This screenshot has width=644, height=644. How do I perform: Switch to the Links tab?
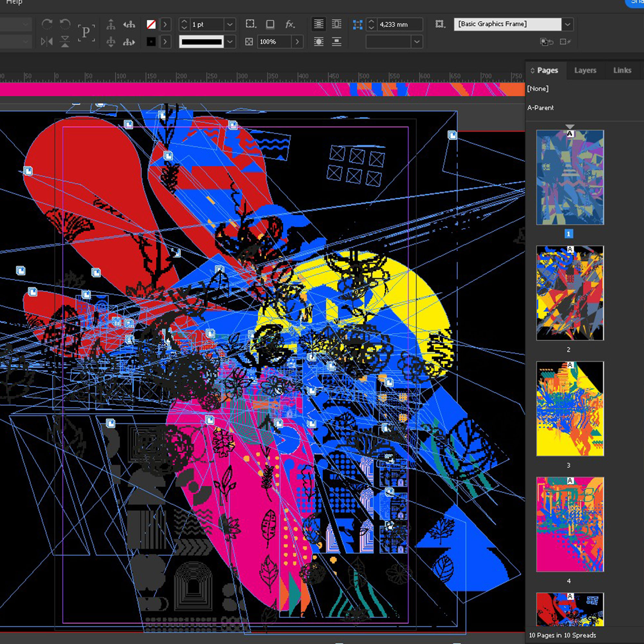click(622, 70)
